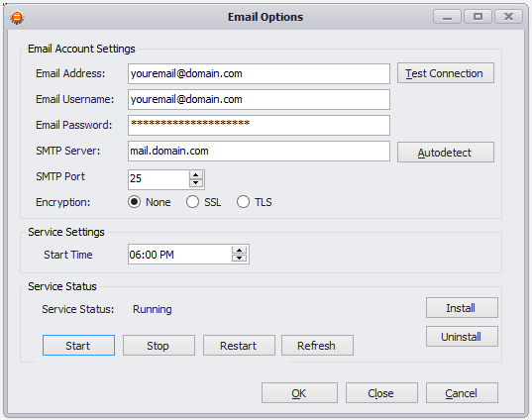Decrement Start Time using the down spinner
The image size is (532, 420).
[240, 258]
